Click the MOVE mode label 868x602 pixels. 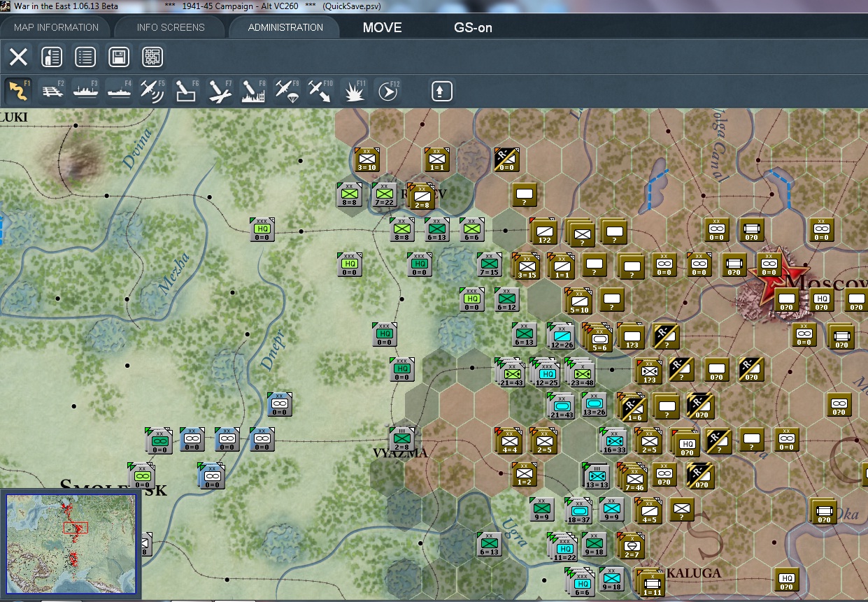[x=382, y=28]
